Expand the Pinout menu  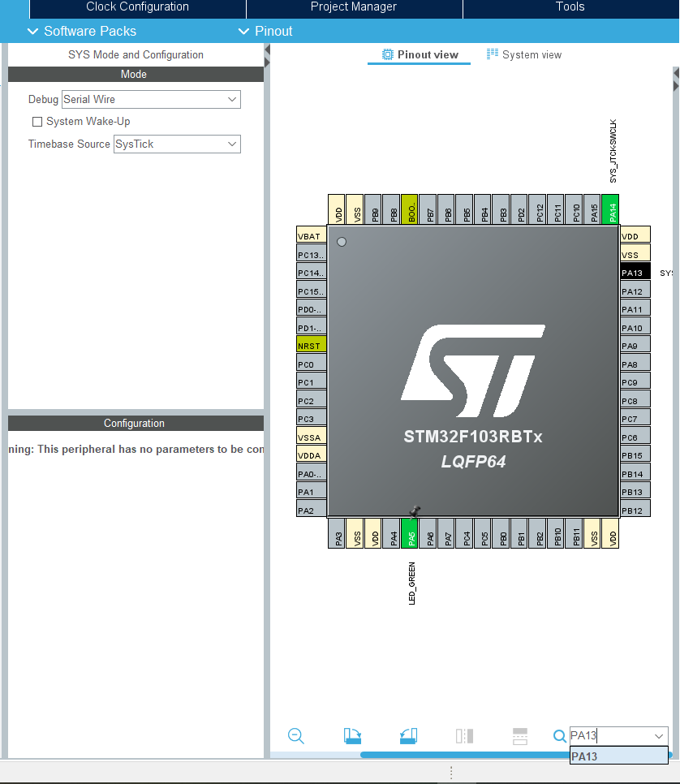tap(265, 31)
